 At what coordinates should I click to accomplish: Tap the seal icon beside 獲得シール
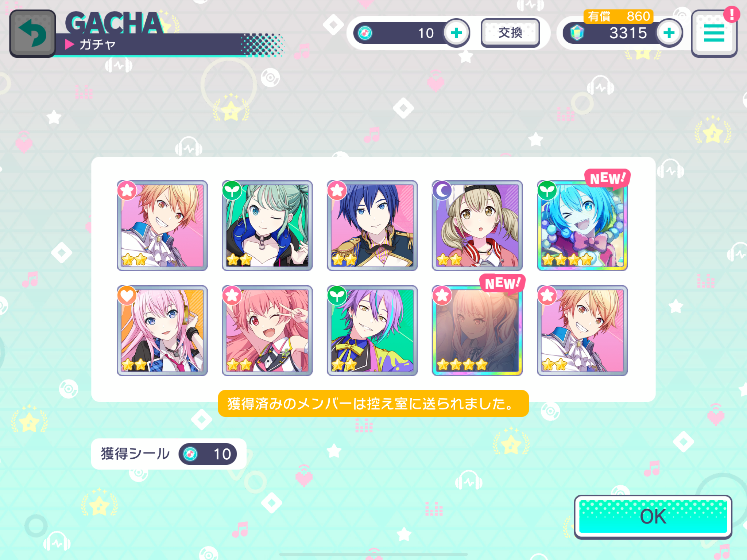tap(190, 454)
